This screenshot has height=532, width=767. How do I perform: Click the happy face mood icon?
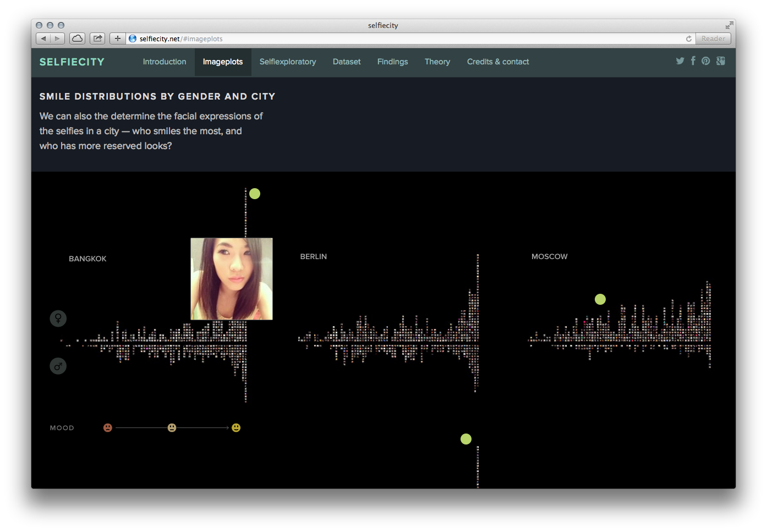(236, 427)
